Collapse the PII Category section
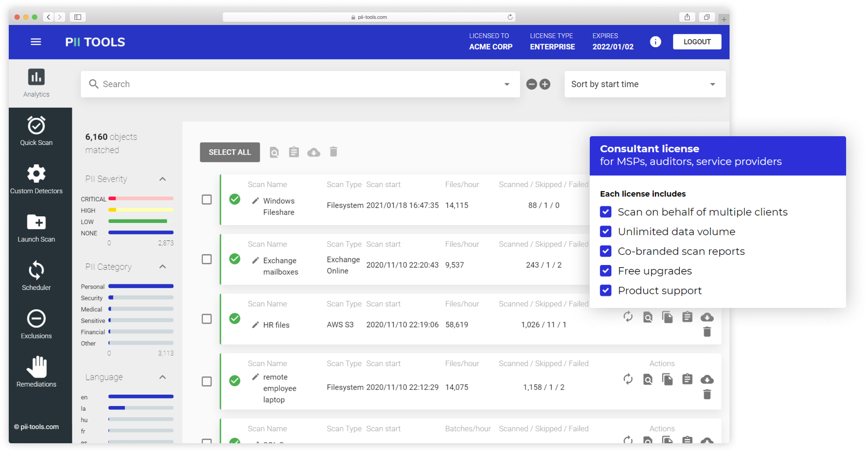Screen dimensions: 868x452 [x=163, y=267]
